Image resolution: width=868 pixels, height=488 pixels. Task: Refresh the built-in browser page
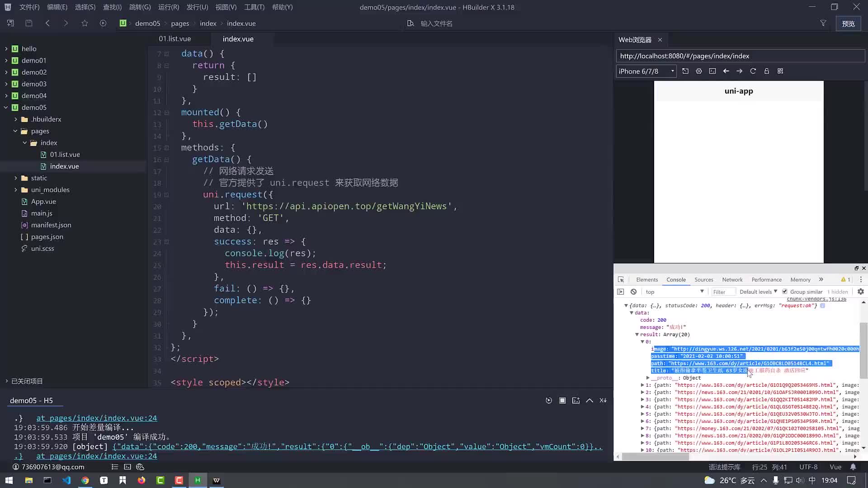click(x=753, y=71)
